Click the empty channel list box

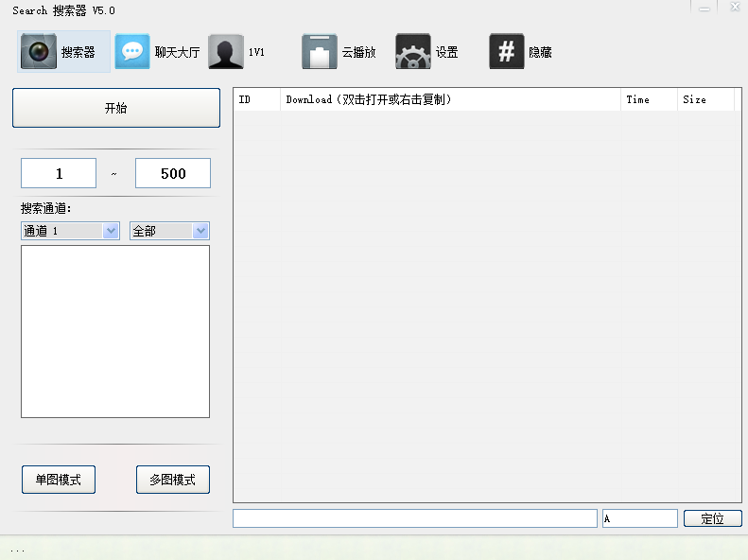tap(115, 331)
